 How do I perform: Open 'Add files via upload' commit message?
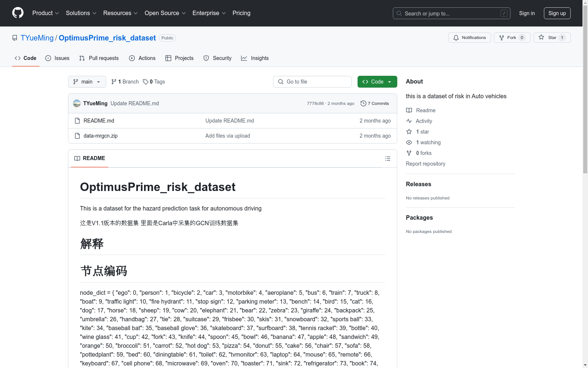point(227,136)
